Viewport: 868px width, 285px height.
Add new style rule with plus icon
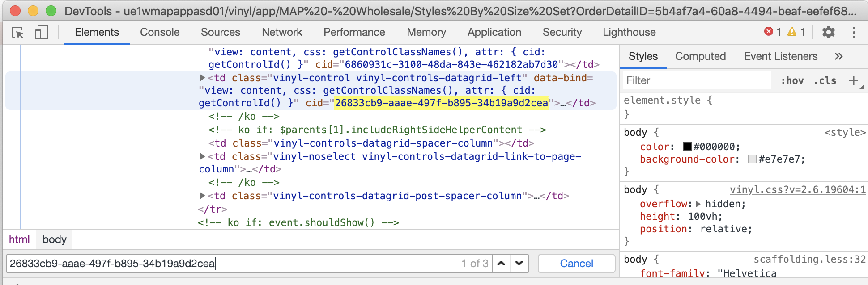[853, 80]
